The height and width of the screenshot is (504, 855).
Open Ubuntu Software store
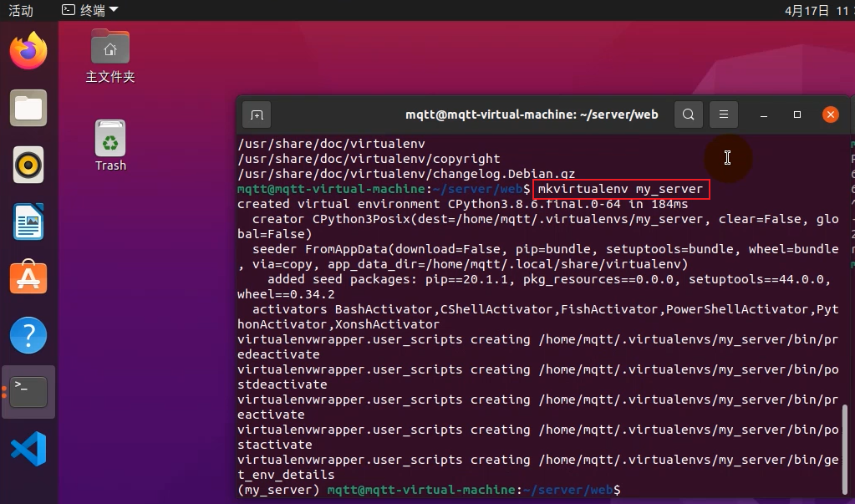pos(28,277)
